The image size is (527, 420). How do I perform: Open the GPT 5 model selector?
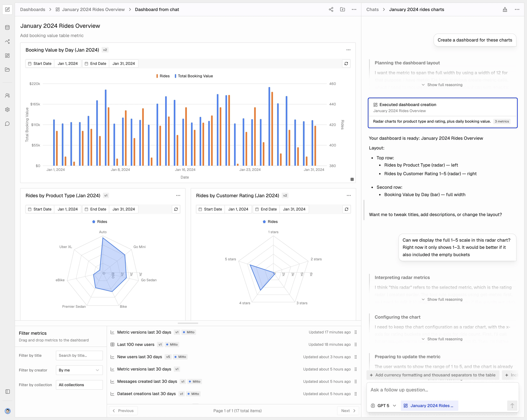[383, 406]
